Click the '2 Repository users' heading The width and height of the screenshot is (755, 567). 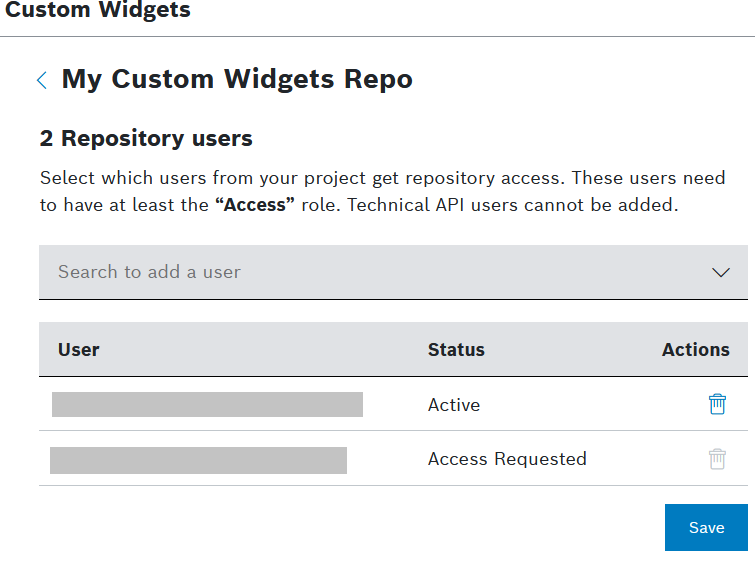(x=146, y=138)
